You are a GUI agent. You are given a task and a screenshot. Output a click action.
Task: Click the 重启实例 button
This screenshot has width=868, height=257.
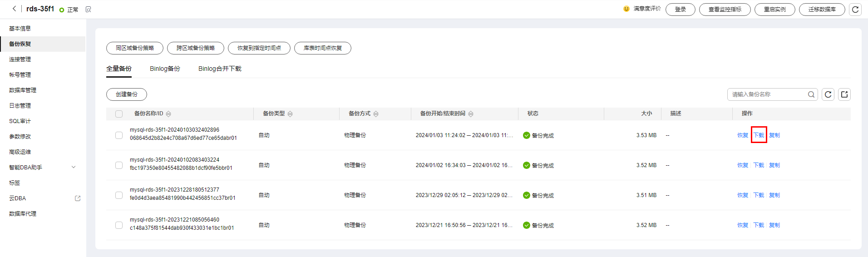click(x=774, y=10)
